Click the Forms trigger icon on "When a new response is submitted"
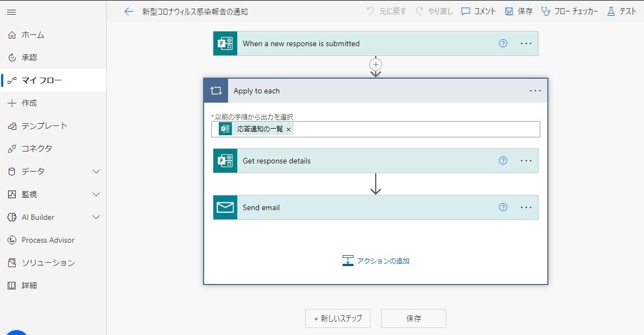 click(225, 43)
